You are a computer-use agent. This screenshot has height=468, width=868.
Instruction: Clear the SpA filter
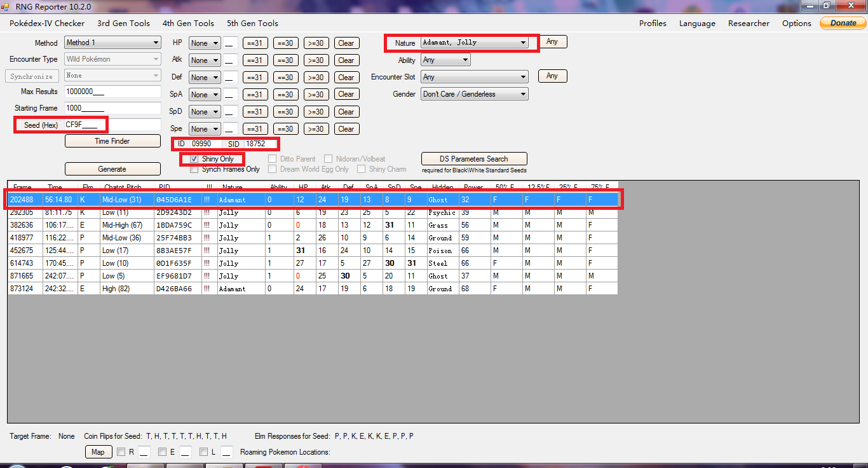(x=346, y=95)
